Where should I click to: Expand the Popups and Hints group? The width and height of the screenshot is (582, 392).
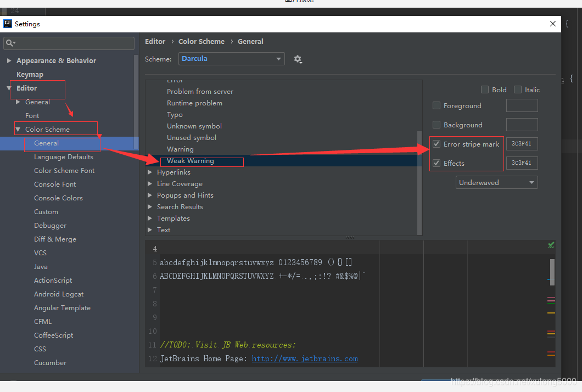150,195
